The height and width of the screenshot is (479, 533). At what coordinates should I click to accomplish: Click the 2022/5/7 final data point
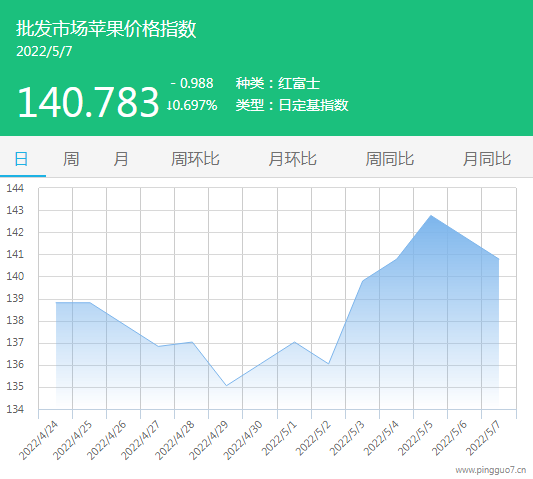[499, 259]
